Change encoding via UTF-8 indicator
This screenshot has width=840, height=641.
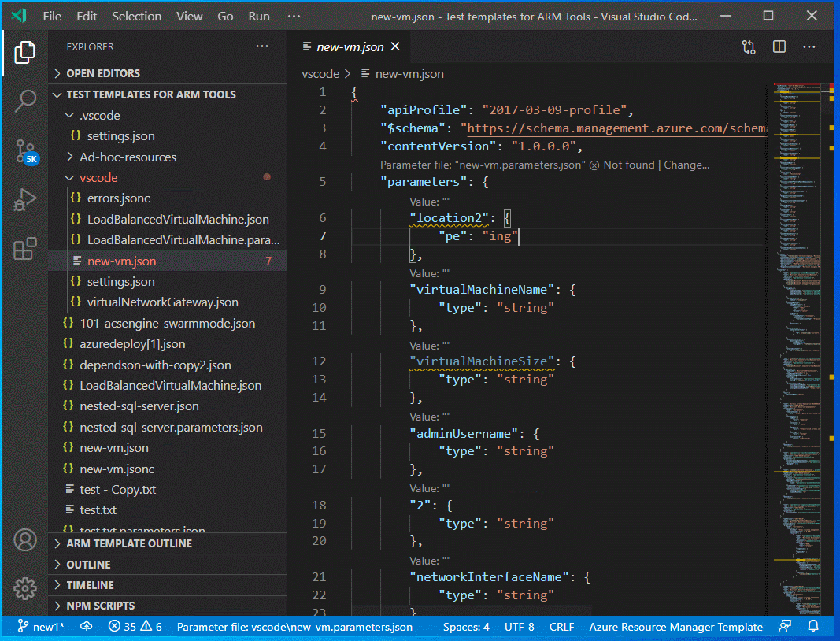(x=519, y=627)
